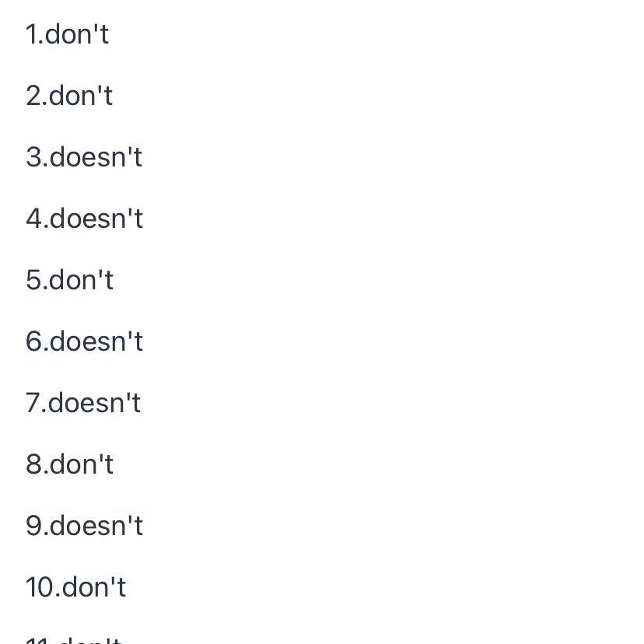Click answer 7.doesn't
The image size is (644, 644).
coord(83,403)
